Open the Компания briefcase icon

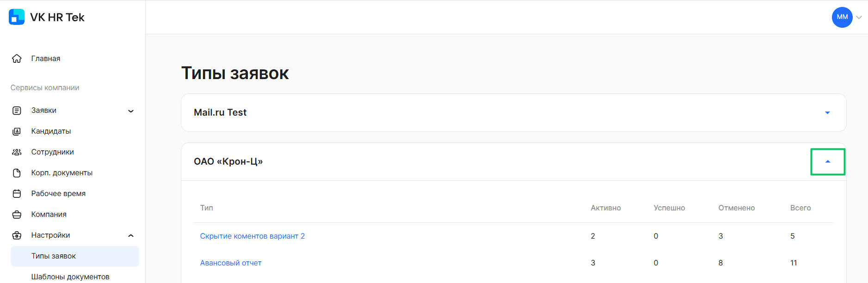17,215
